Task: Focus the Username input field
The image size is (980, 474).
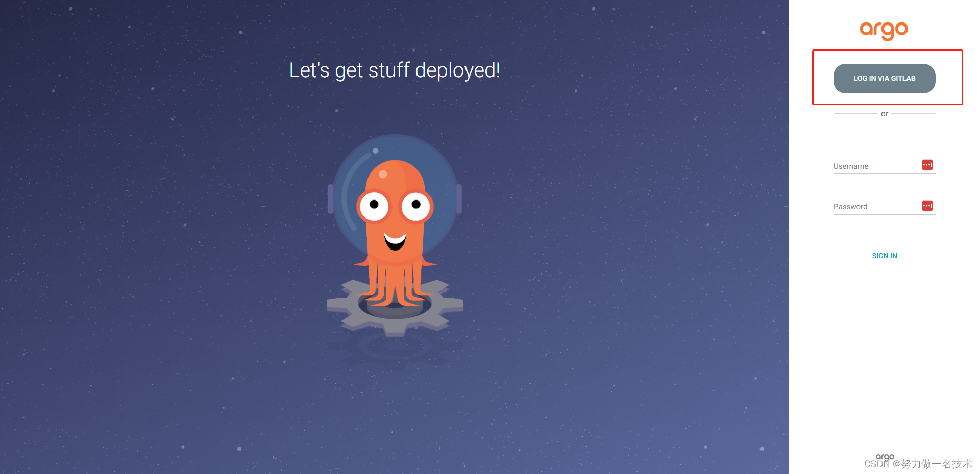Action: point(884,166)
